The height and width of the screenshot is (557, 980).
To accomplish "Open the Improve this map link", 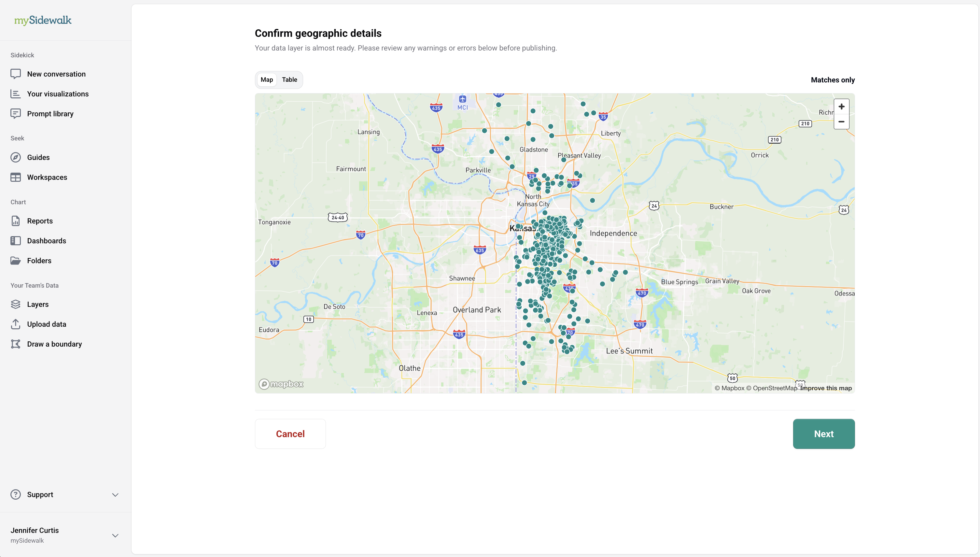I will click(826, 388).
